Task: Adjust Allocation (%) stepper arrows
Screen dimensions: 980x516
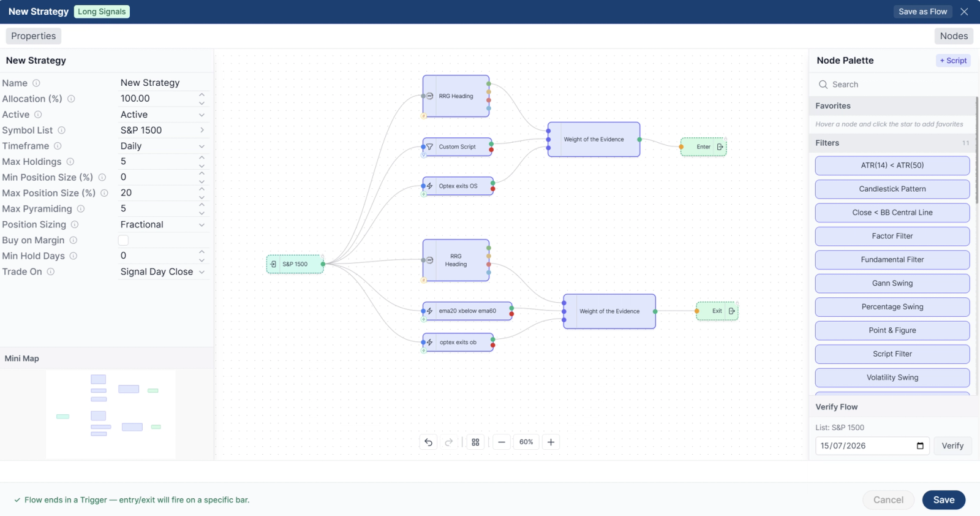Action: pos(202,99)
